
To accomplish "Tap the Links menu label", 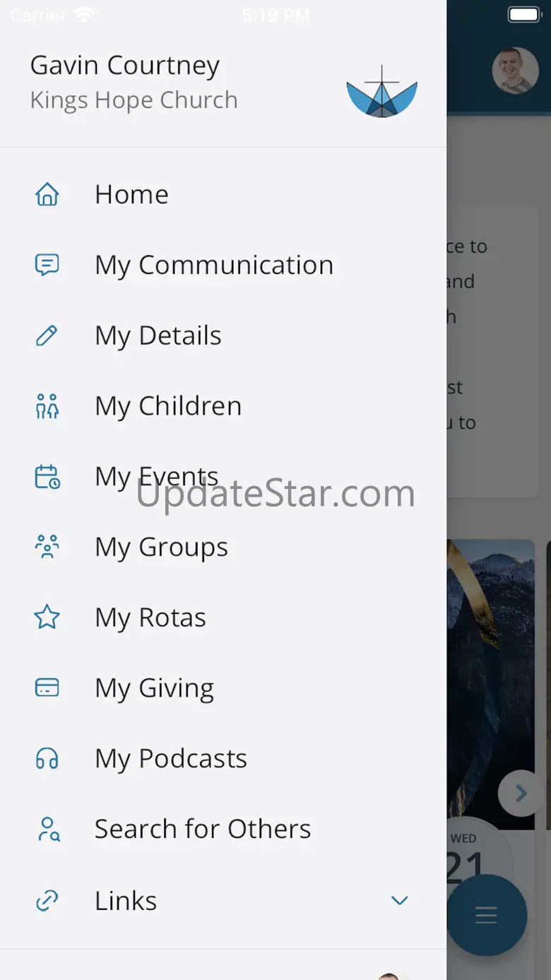I will click(x=126, y=901).
